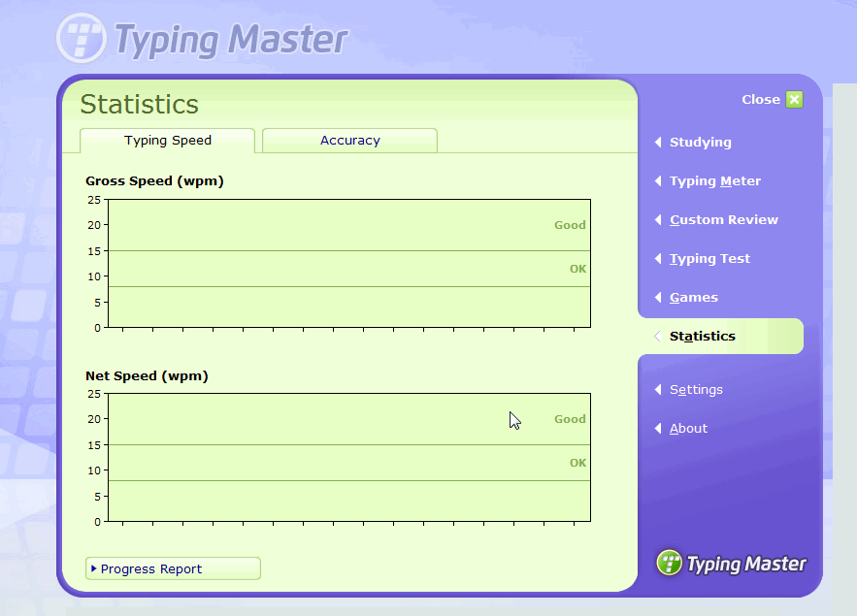Open the Typing Meter section
Screen dimensions: 857x616
pyautogui.click(x=715, y=180)
